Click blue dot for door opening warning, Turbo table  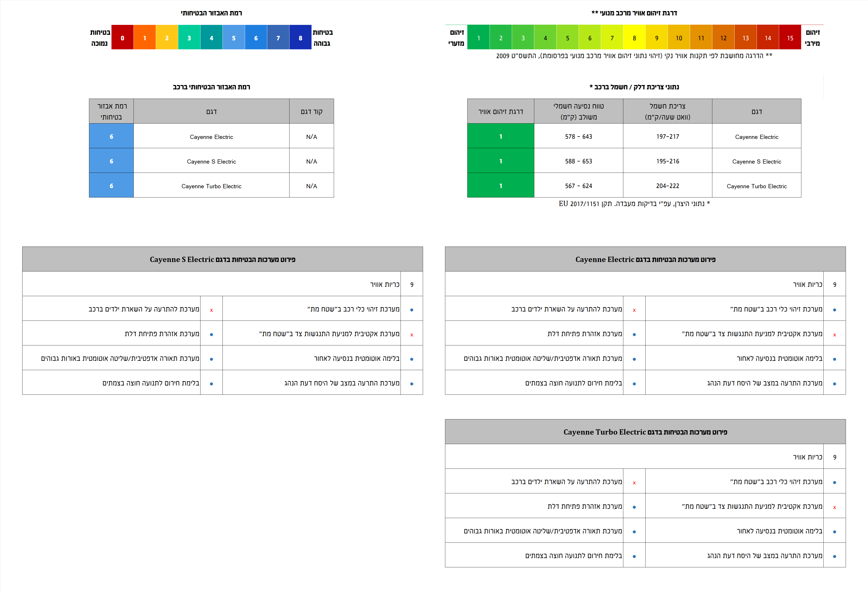pyautogui.click(x=634, y=507)
